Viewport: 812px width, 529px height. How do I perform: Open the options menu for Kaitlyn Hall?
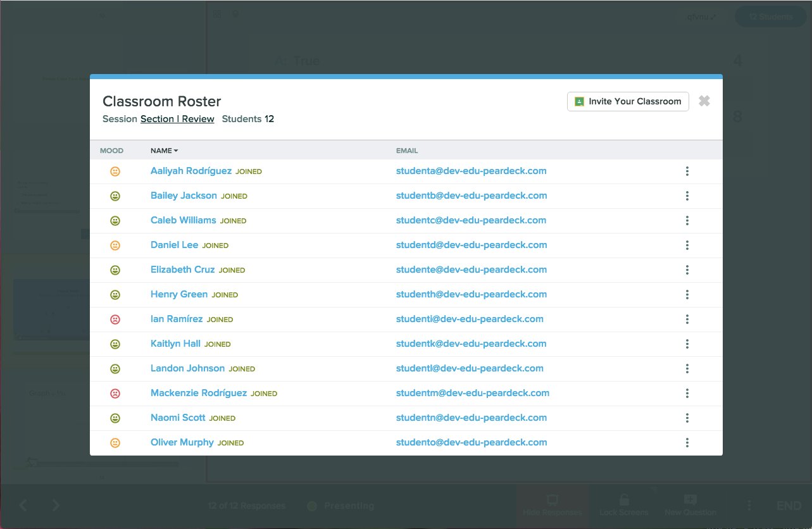pos(687,344)
